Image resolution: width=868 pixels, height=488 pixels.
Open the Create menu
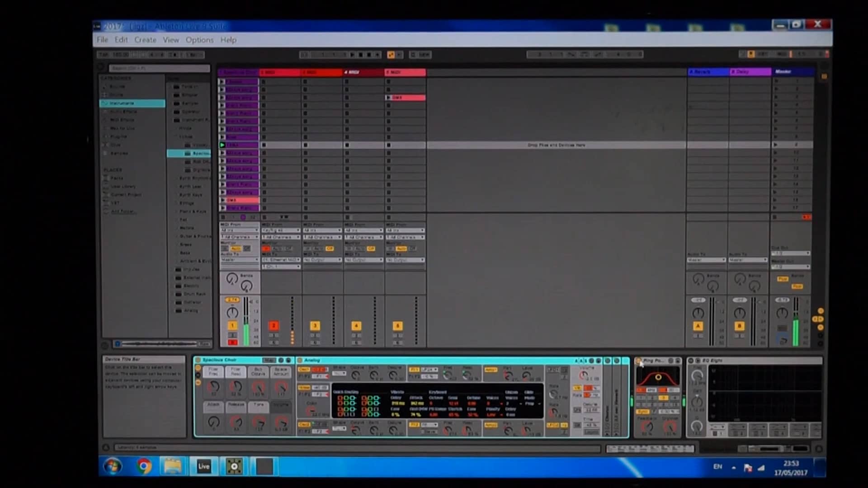point(145,40)
